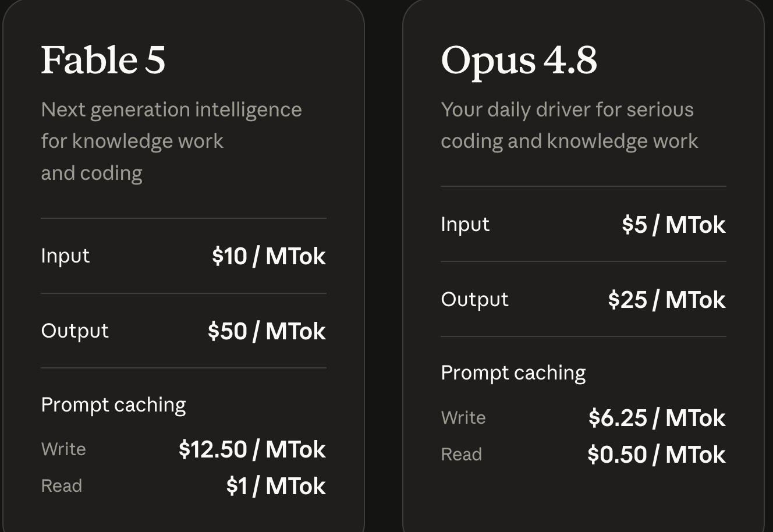The image size is (773, 532).
Task: Click the $1 / MTok read price
Action: pos(276,486)
